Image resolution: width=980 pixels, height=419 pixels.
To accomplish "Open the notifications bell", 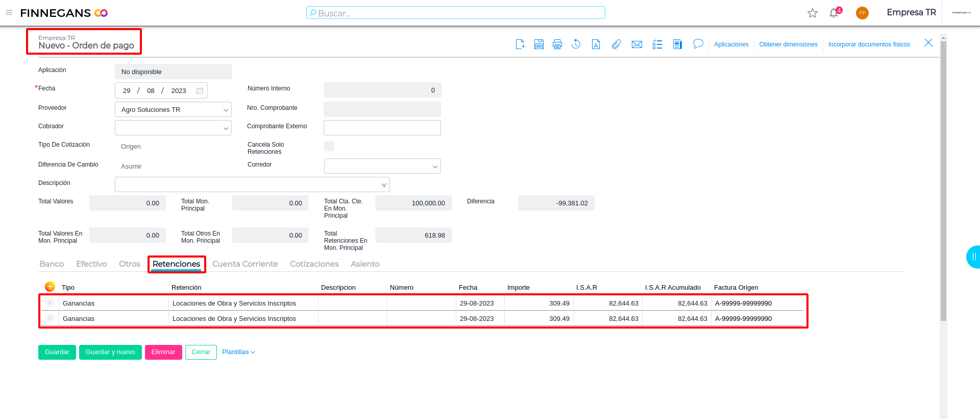I will tap(834, 13).
